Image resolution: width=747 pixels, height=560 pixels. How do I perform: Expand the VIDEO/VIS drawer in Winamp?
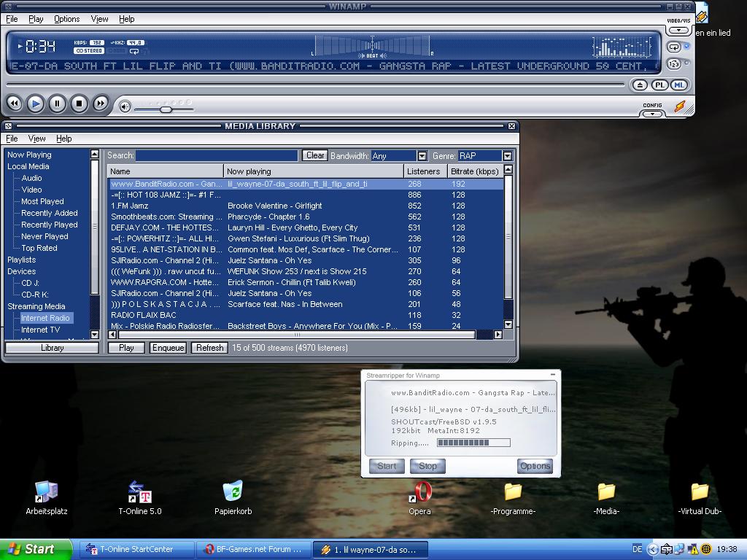pyautogui.click(x=678, y=30)
